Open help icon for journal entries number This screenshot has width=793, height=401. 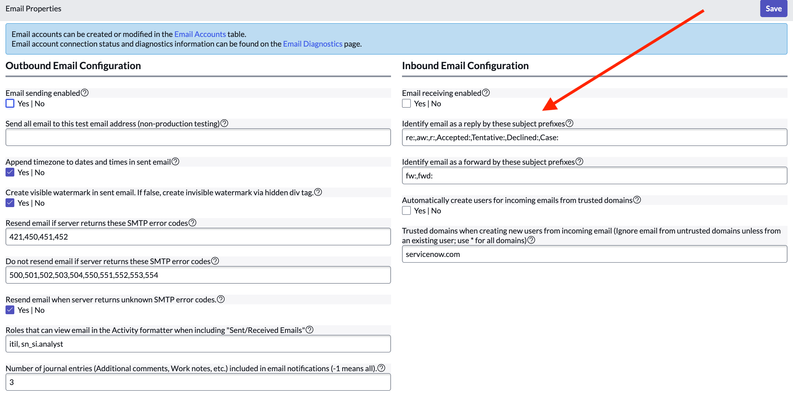point(381,368)
